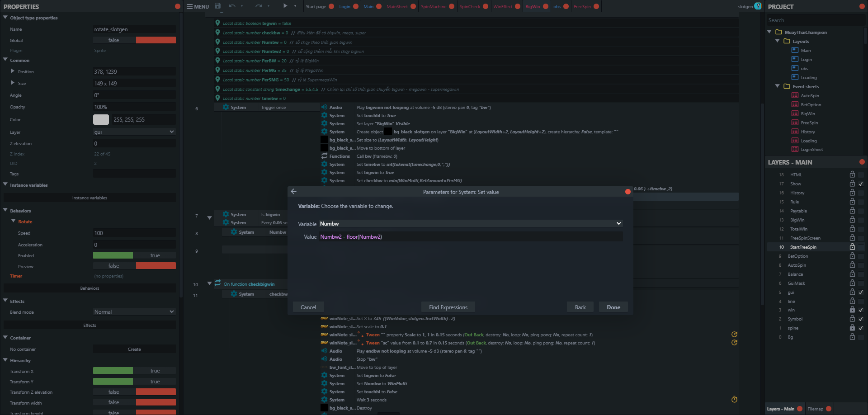Toggle visibility checkbox of Show layer

(x=861, y=184)
